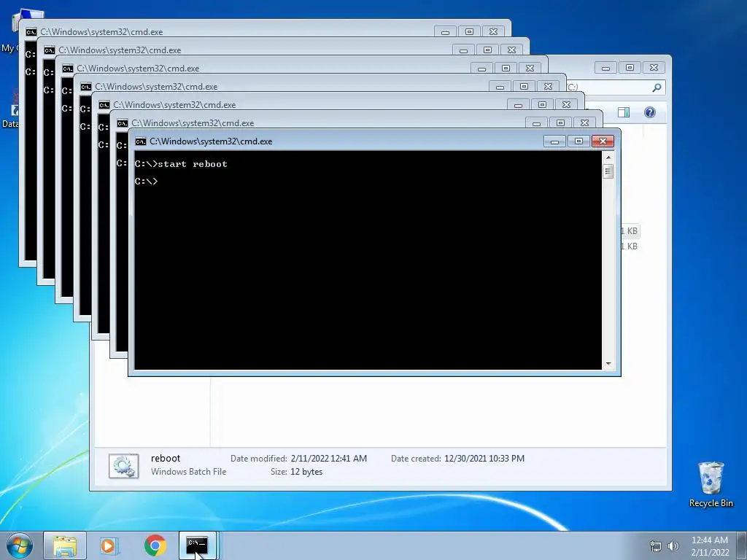Viewport: 747px width, 560px height.
Task: Open File Explorer from the taskbar
Action: [x=65, y=545]
